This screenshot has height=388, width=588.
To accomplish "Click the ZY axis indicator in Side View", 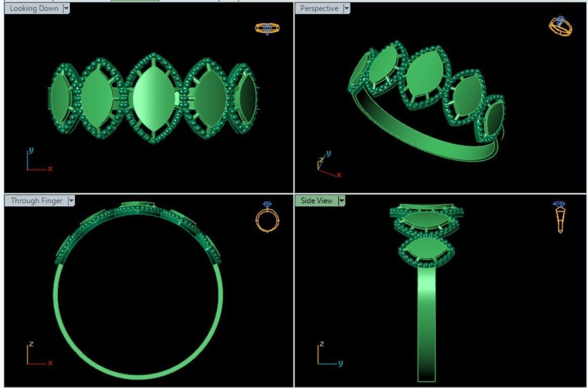I will 330,353.
